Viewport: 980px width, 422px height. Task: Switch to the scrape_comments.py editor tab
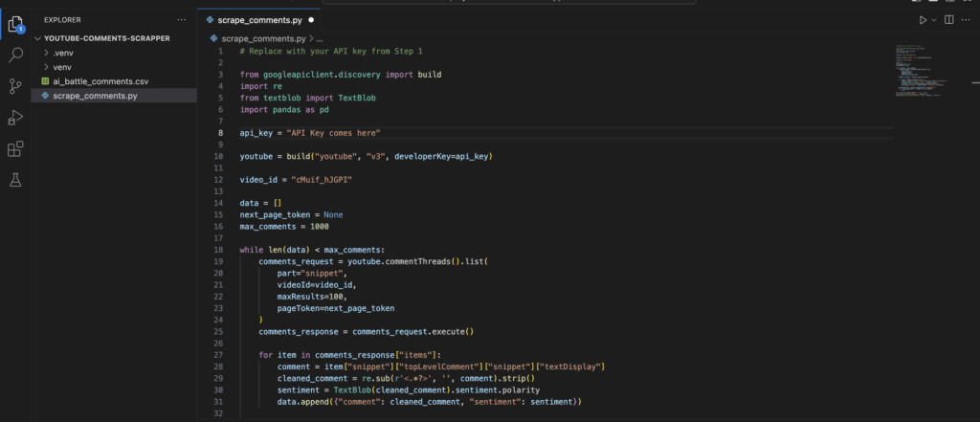[x=260, y=20]
